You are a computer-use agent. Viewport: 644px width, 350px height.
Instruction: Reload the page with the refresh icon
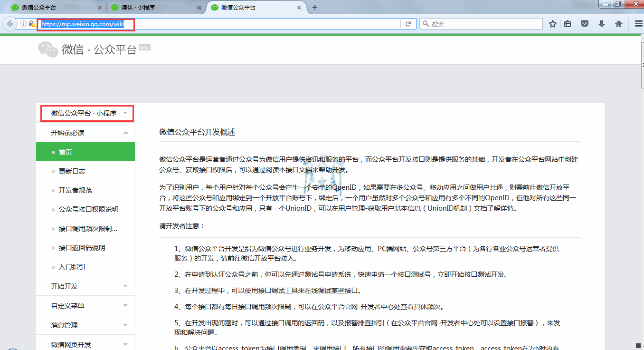coord(408,24)
